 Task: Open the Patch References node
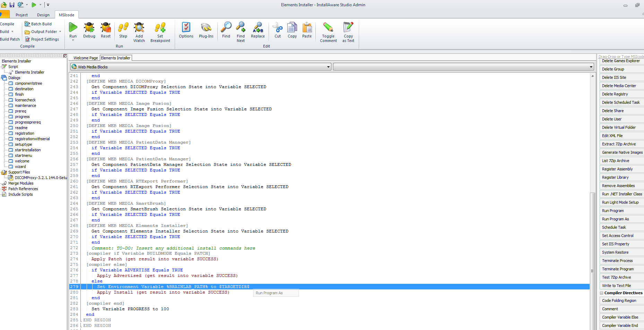(x=23, y=189)
